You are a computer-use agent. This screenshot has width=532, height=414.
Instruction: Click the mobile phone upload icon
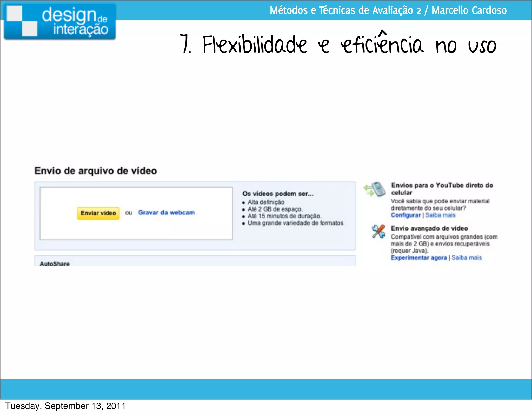[375, 189]
